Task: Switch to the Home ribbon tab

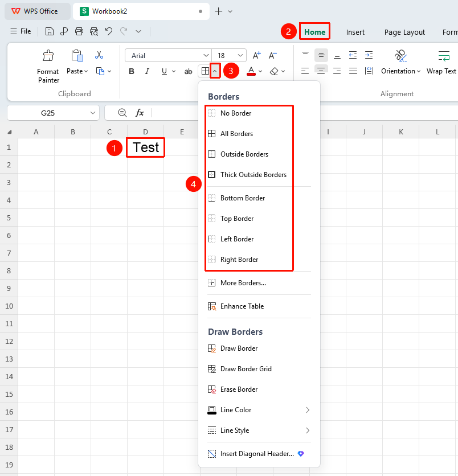Action: (314, 32)
